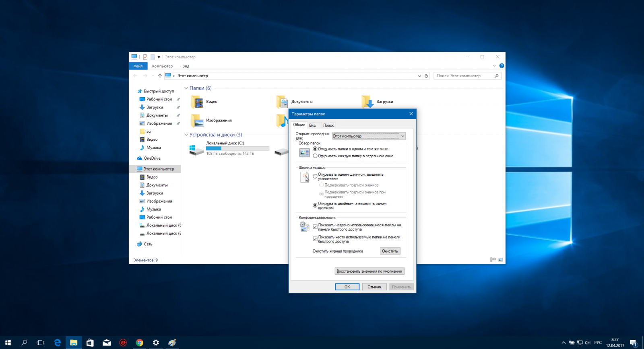Open Локальный диск (C:) drive icon
The image size is (644, 349).
(196, 150)
